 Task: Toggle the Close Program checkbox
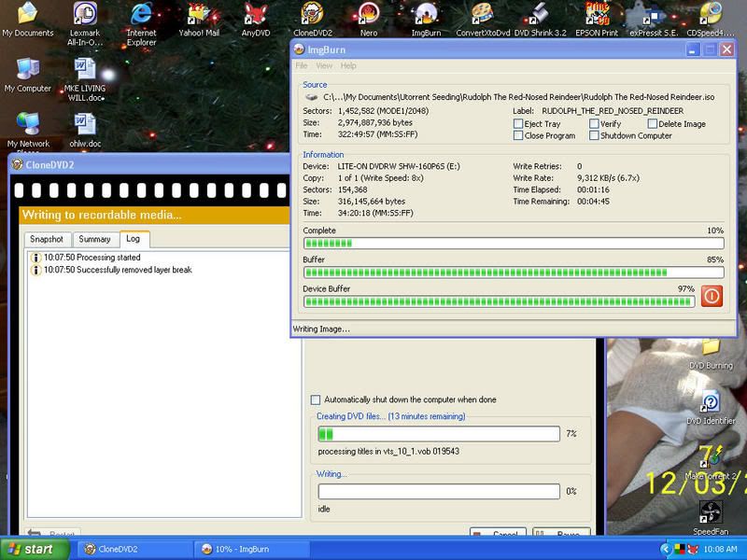coord(518,135)
